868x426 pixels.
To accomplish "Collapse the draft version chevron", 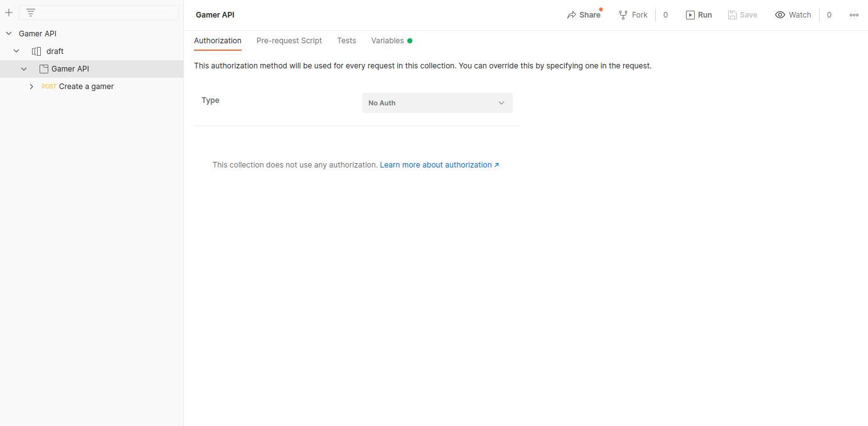I will (x=16, y=51).
